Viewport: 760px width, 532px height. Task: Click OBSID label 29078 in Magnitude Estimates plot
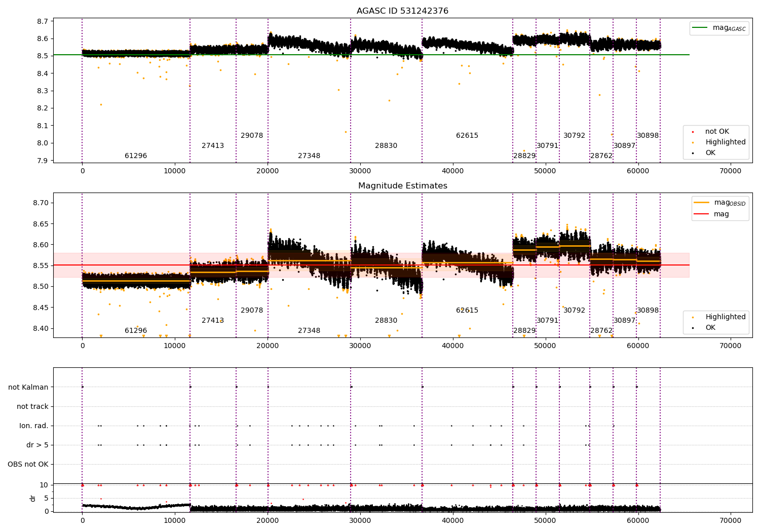coord(252,310)
